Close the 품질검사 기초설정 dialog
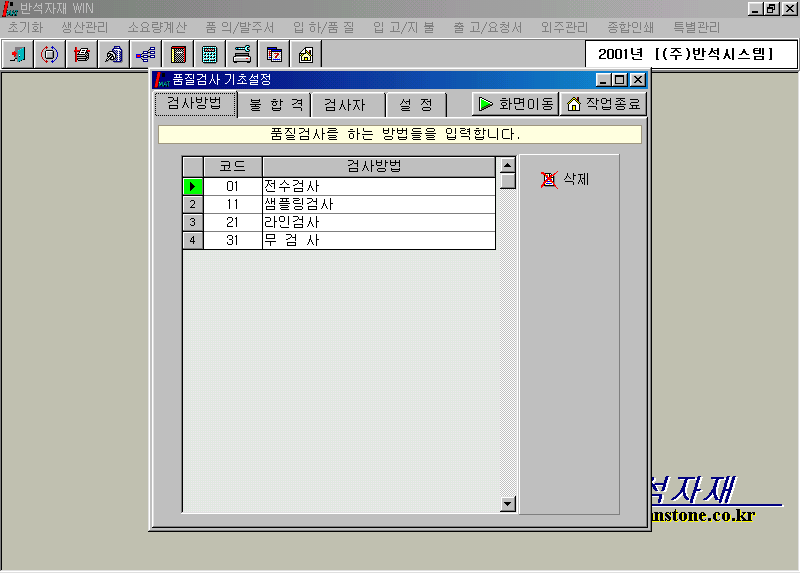The image size is (800, 573). [638, 80]
